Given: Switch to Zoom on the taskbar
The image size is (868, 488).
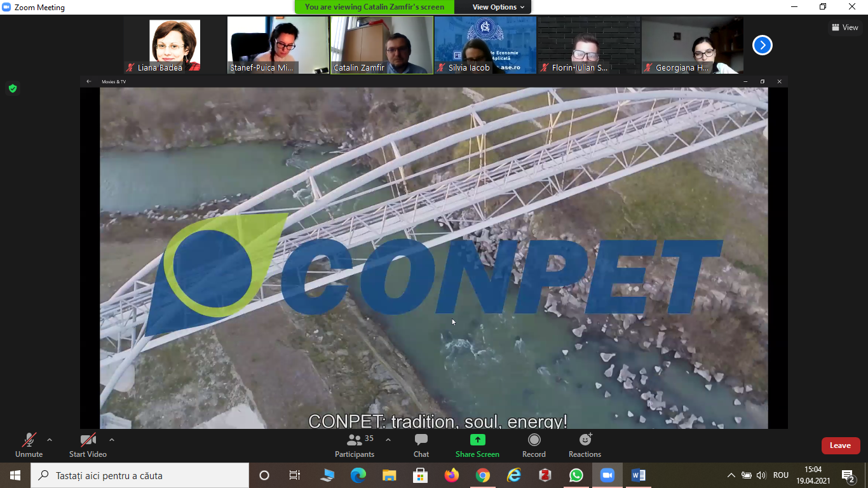Looking at the screenshot, I should tap(607, 475).
